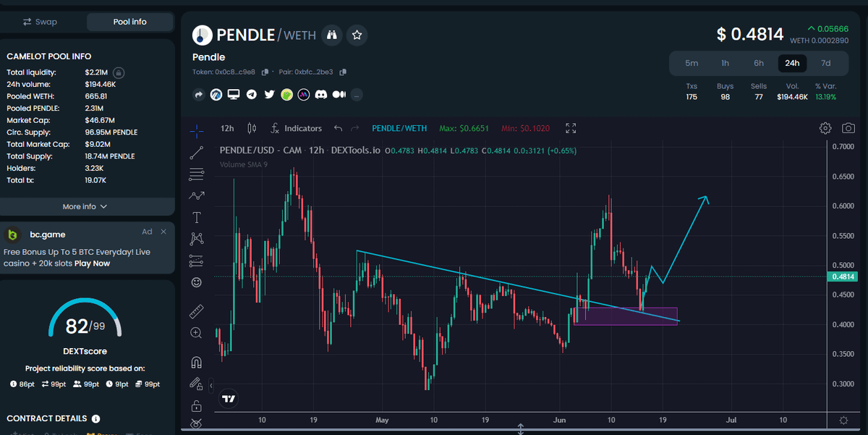Open the Discord link

[321, 94]
